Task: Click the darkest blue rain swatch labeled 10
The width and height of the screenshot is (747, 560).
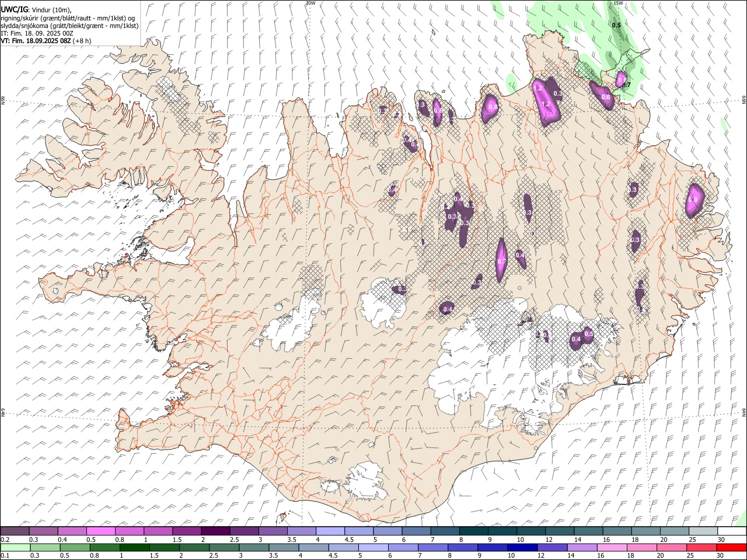Action: pyautogui.click(x=522, y=547)
